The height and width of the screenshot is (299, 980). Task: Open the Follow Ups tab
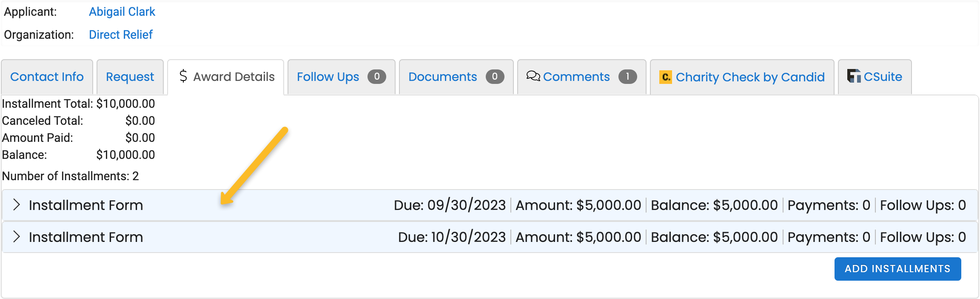(342, 77)
